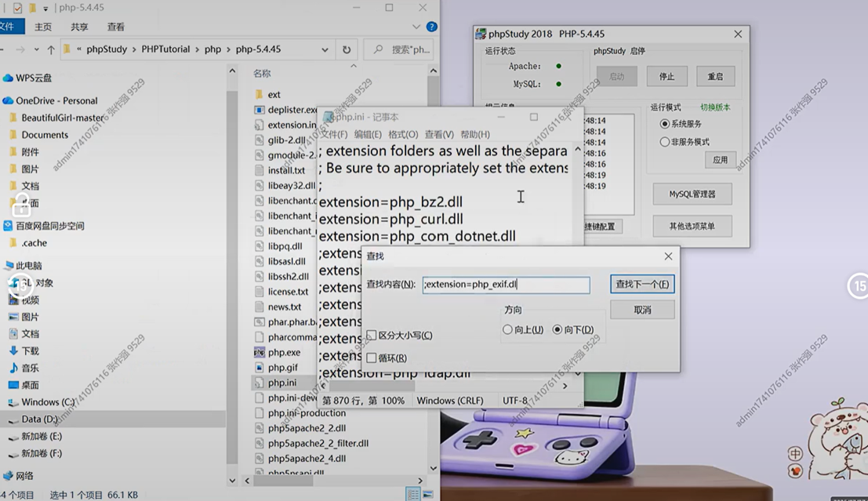Open Notepad 编辑(E) menu

tap(368, 134)
